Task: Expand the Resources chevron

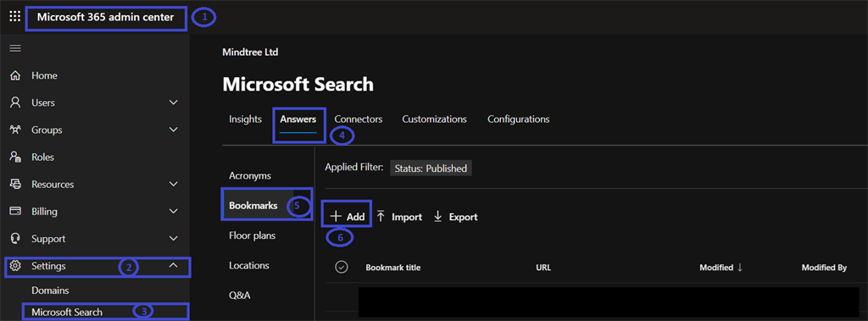Action: 173,185
